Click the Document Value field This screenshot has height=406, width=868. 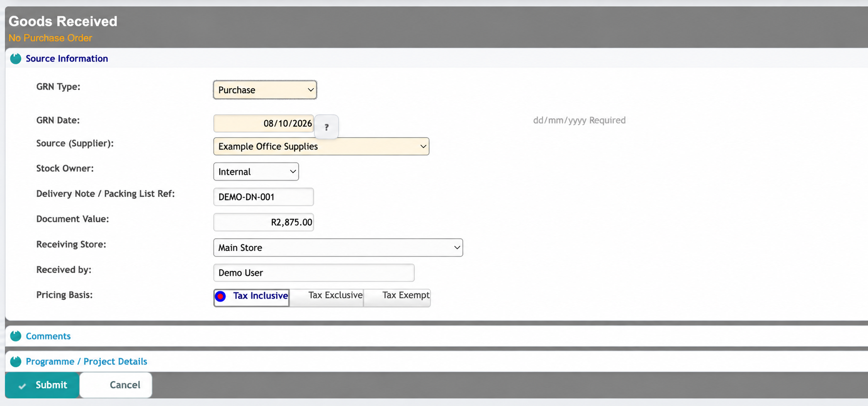(263, 222)
